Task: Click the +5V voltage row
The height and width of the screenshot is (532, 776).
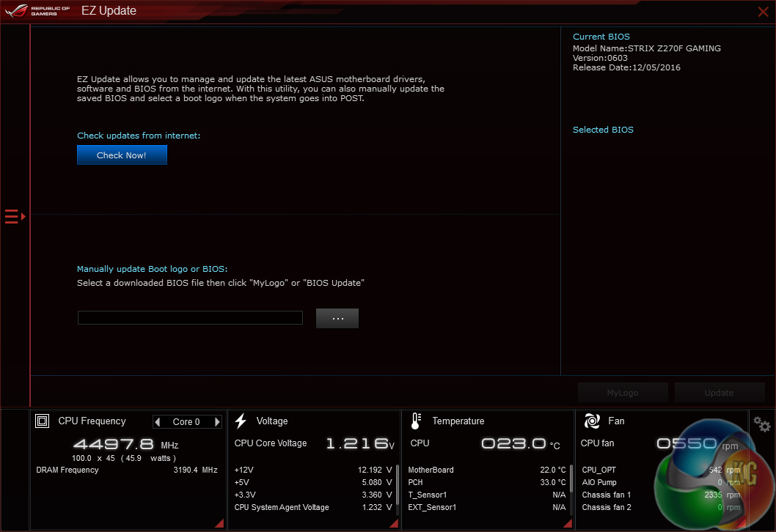Action: [313, 482]
